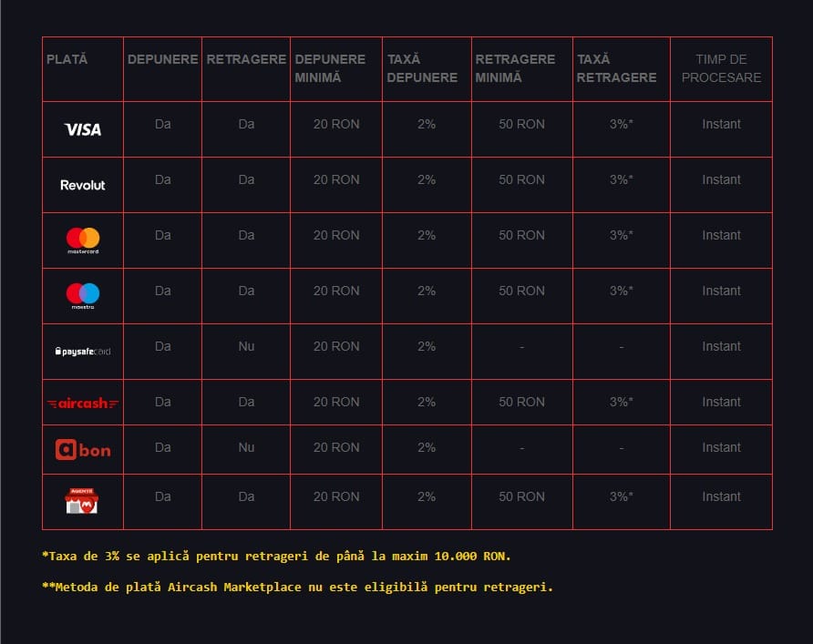This screenshot has height=644, width=813.
Task: Select the Aircash Marketplace footnote text
Action: 297,587
